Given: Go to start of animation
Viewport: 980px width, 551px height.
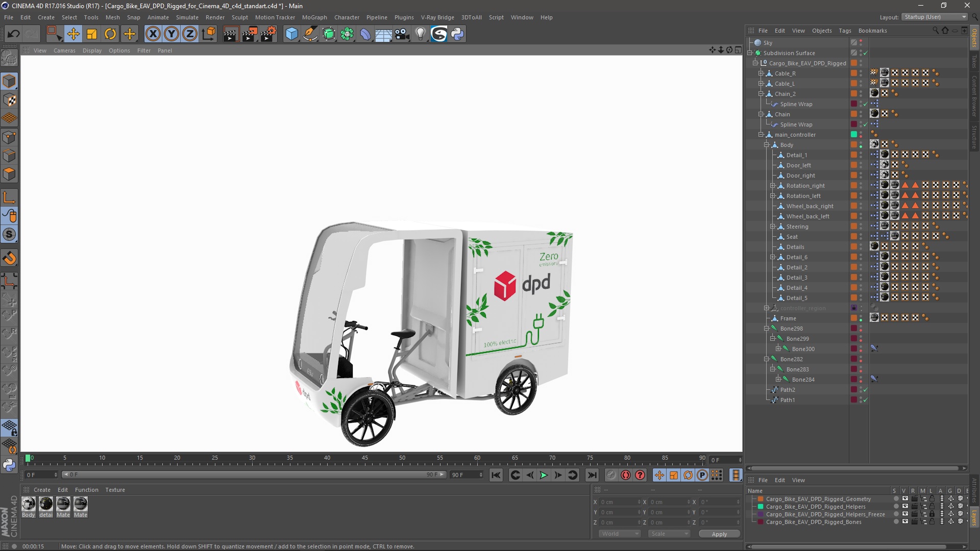Looking at the screenshot, I should point(496,475).
